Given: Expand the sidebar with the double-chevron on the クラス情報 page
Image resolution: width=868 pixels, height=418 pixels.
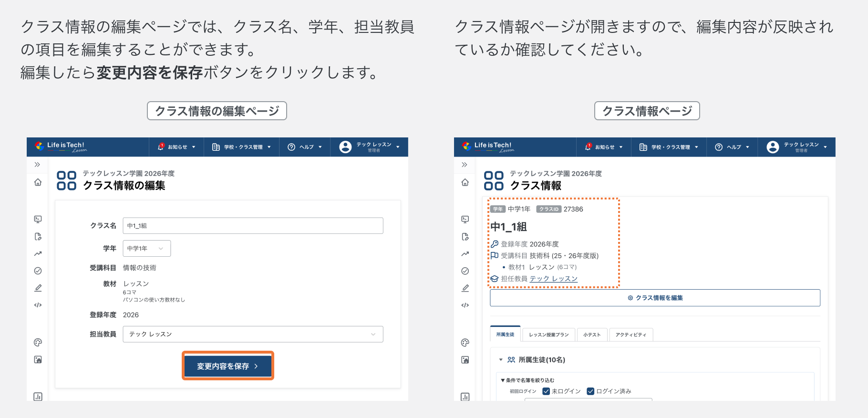Looking at the screenshot, I should [465, 165].
